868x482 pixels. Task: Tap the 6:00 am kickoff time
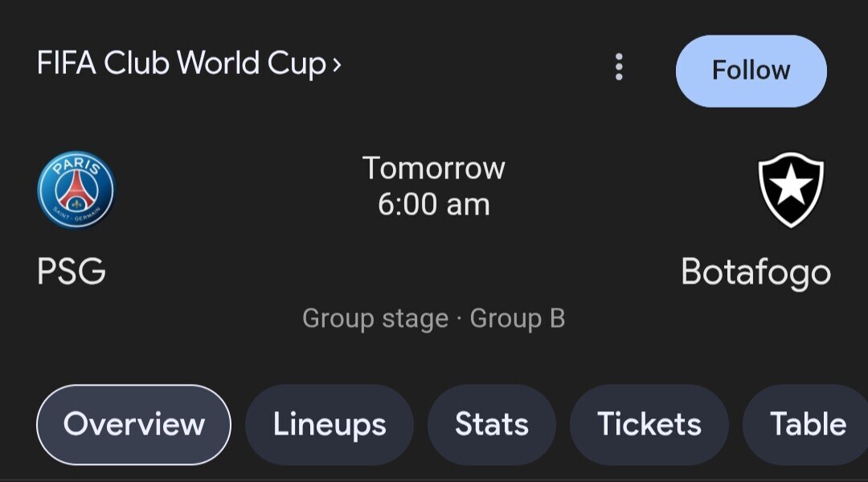click(433, 205)
